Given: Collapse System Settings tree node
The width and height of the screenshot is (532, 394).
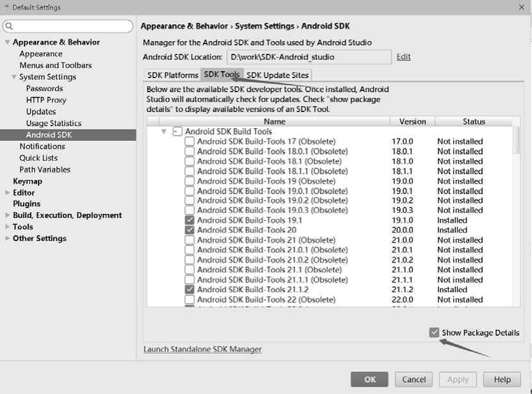Looking at the screenshot, I should (x=14, y=77).
